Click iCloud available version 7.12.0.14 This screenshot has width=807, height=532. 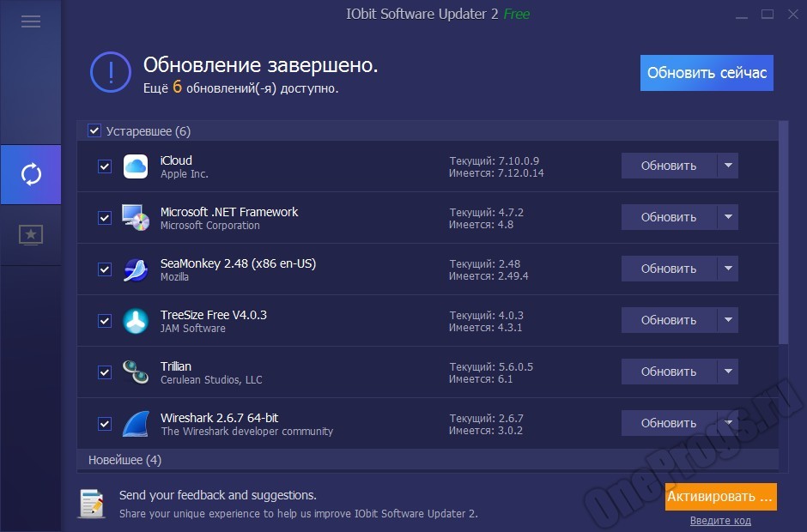tap(520, 173)
